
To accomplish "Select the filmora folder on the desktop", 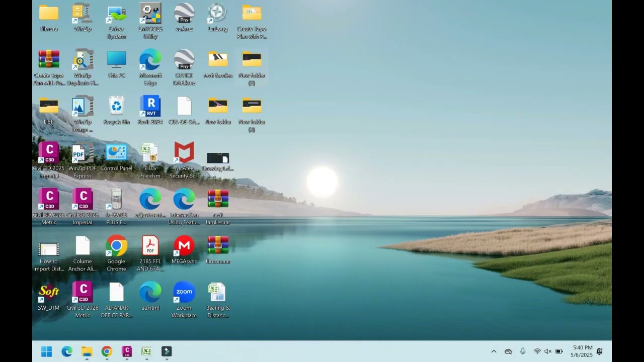I will pos(49,18).
